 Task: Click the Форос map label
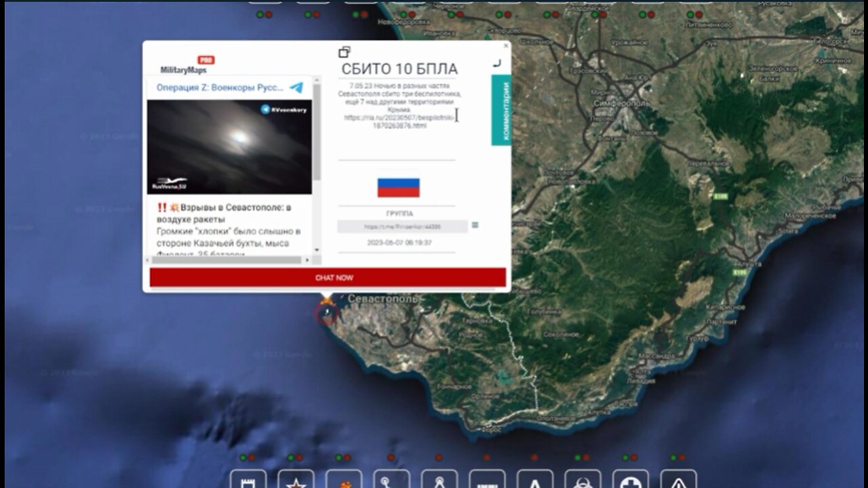tap(491, 429)
